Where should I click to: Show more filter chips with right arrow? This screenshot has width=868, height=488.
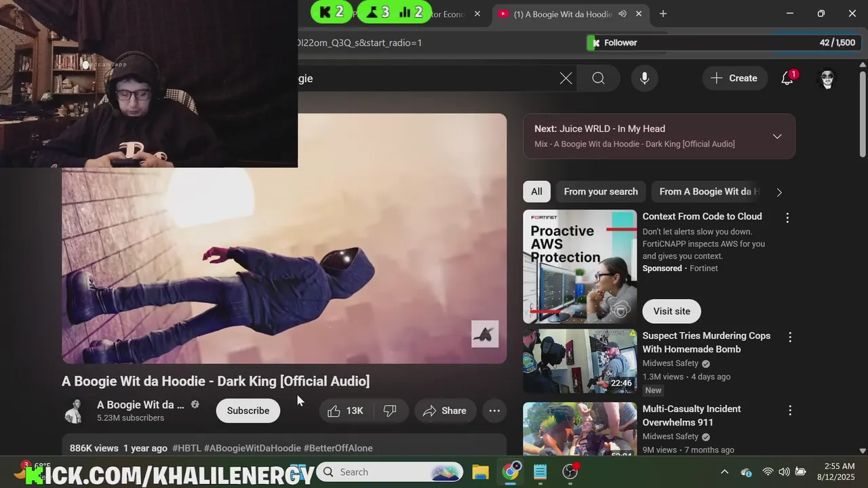click(779, 192)
